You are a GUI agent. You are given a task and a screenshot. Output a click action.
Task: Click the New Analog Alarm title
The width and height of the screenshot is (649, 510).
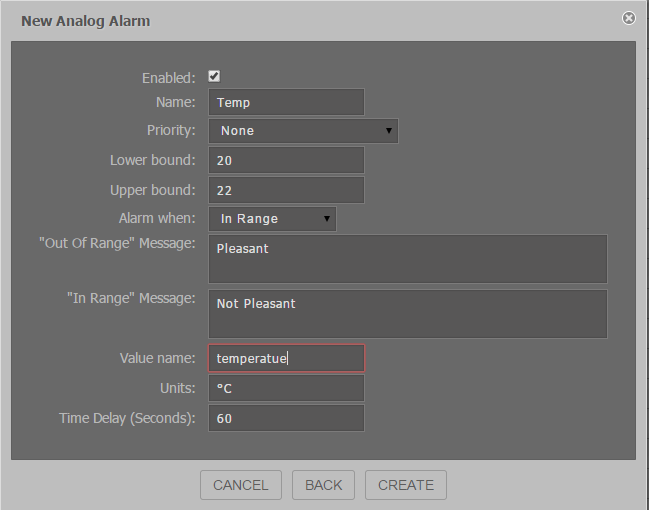tap(86, 21)
